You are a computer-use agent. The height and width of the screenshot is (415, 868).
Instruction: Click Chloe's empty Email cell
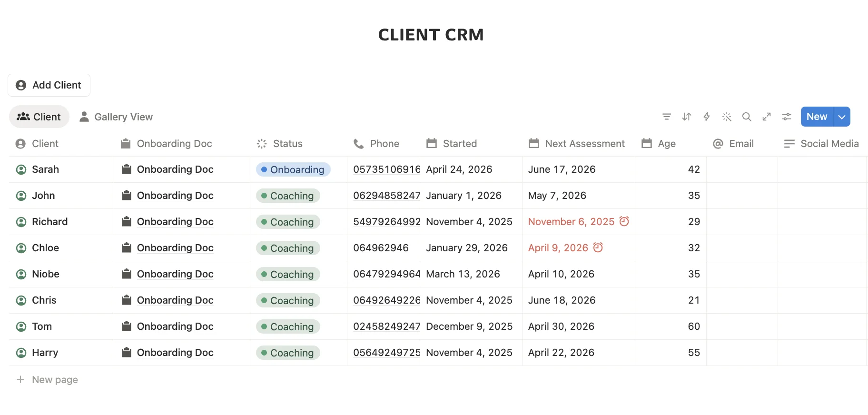click(x=742, y=247)
